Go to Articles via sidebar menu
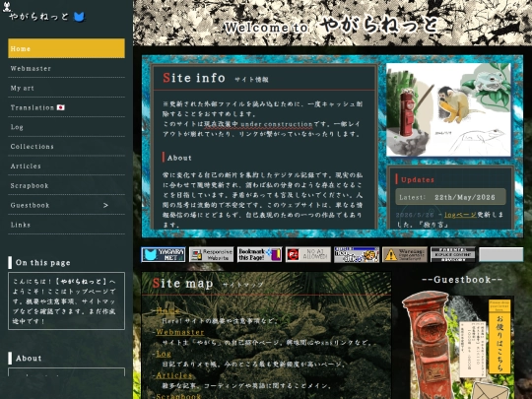Viewport: 532px width, 399px height. click(67, 166)
